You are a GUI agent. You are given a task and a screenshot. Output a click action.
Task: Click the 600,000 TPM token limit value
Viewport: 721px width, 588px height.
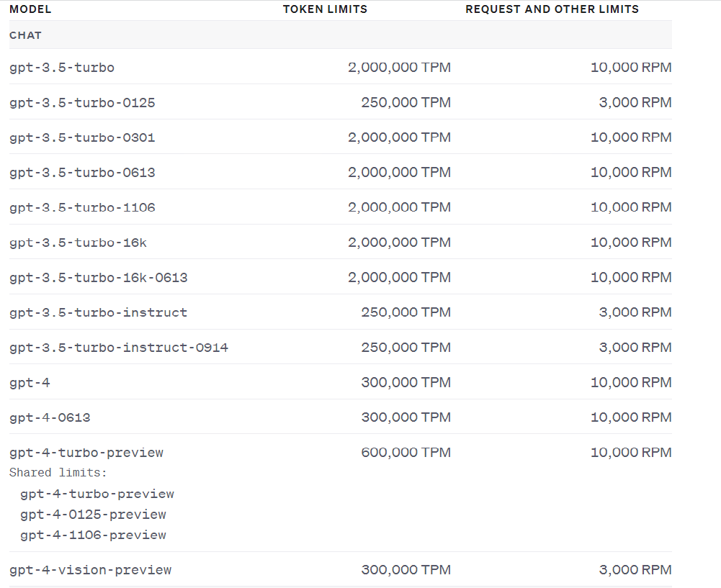(x=406, y=452)
